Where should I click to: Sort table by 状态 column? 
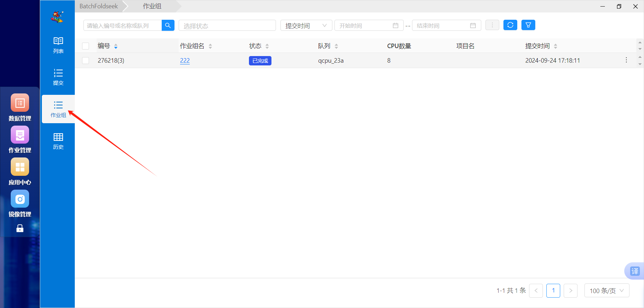[x=267, y=46]
